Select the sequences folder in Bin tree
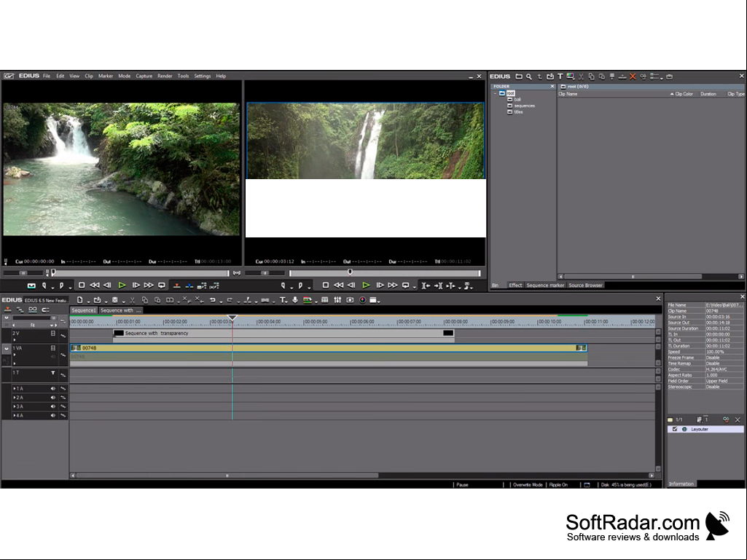 tap(524, 106)
